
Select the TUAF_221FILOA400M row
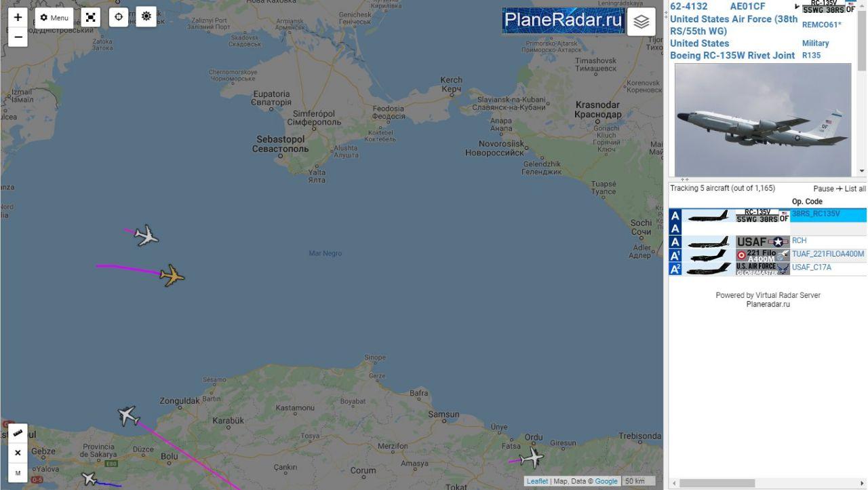click(x=768, y=255)
